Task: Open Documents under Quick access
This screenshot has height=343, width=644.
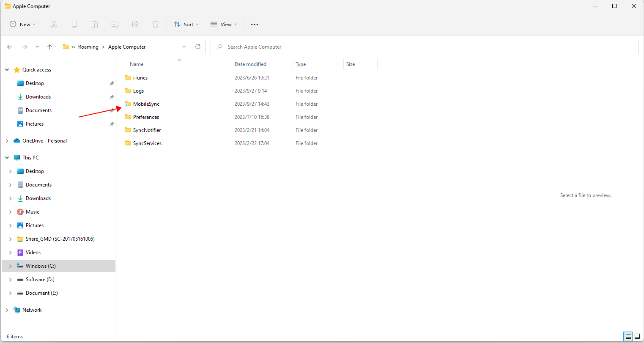Action: tap(38, 110)
